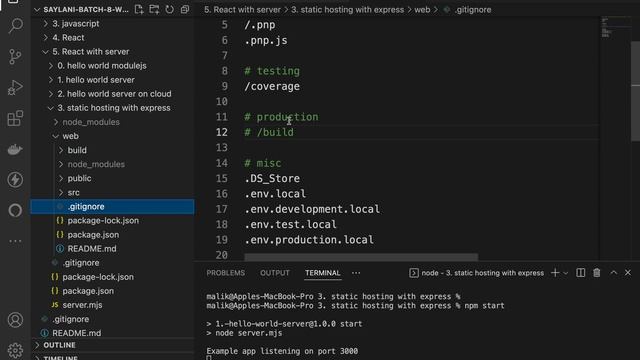Create a New Folder in the Explorer
The height and width of the screenshot is (360, 640).
point(154,9)
